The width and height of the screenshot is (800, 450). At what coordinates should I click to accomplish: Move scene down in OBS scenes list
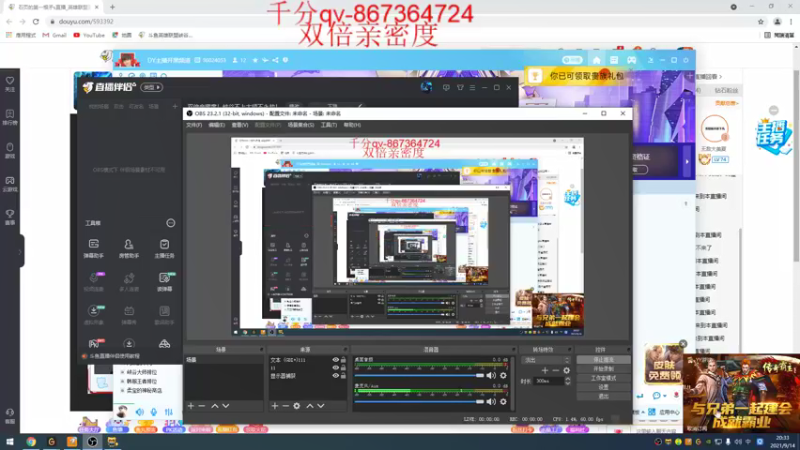(x=226, y=406)
